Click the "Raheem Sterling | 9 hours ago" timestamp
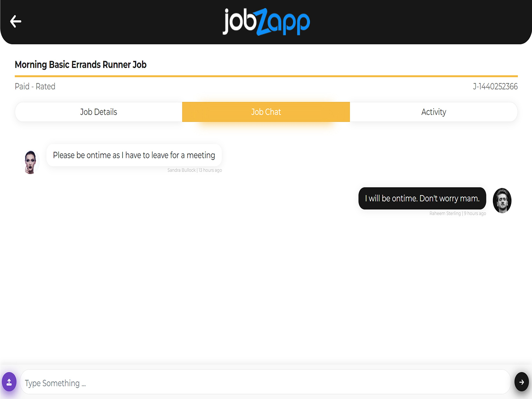This screenshot has width=532, height=399. (458, 214)
